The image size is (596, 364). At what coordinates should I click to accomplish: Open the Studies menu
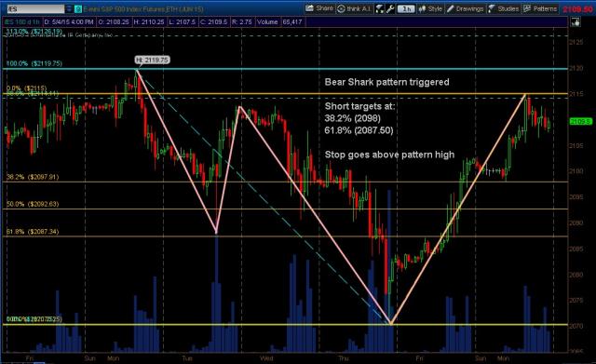[503, 8]
